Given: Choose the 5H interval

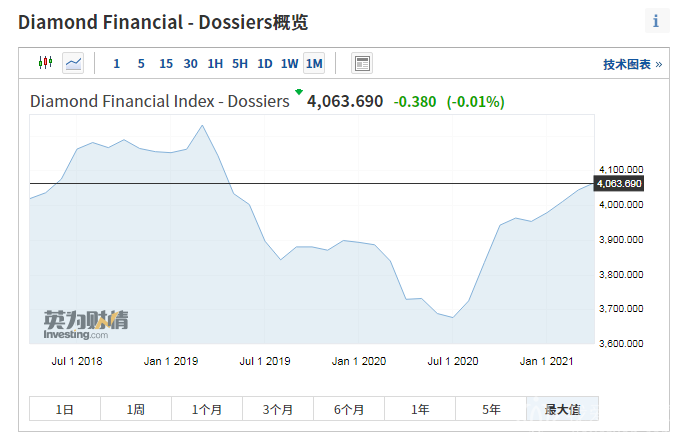Looking at the screenshot, I should (x=240, y=64).
